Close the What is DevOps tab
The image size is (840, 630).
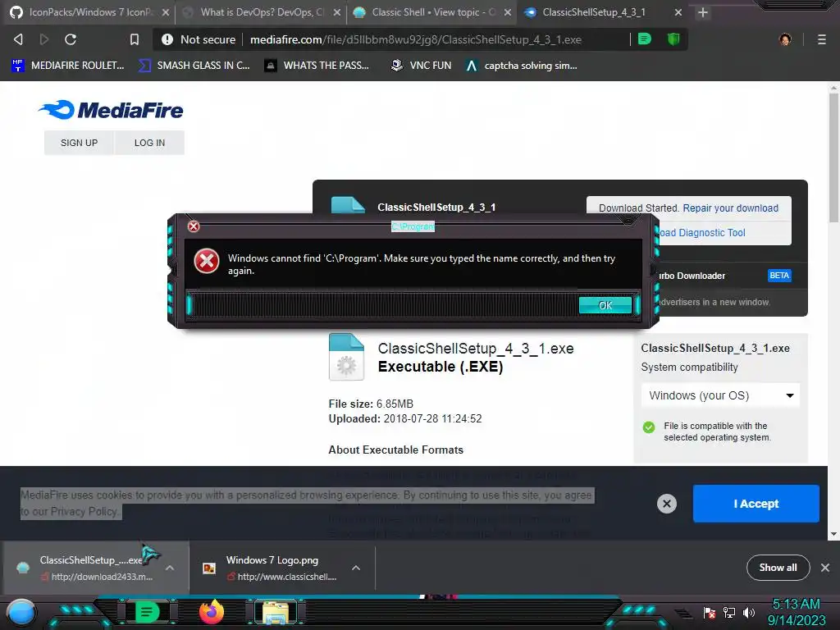click(x=336, y=12)
